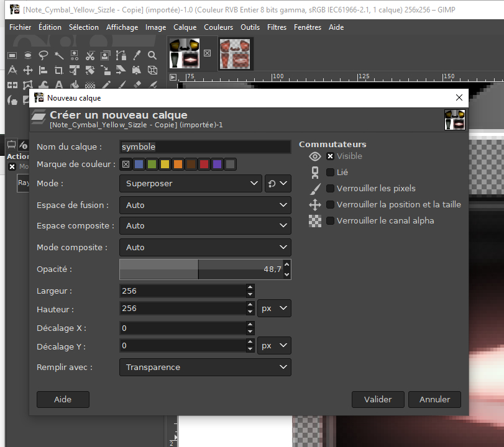Screen dimensions: 504x447
Task: Switch to the second image tab thumbnail
Action: pyautogui.click(x=235, y=53)
